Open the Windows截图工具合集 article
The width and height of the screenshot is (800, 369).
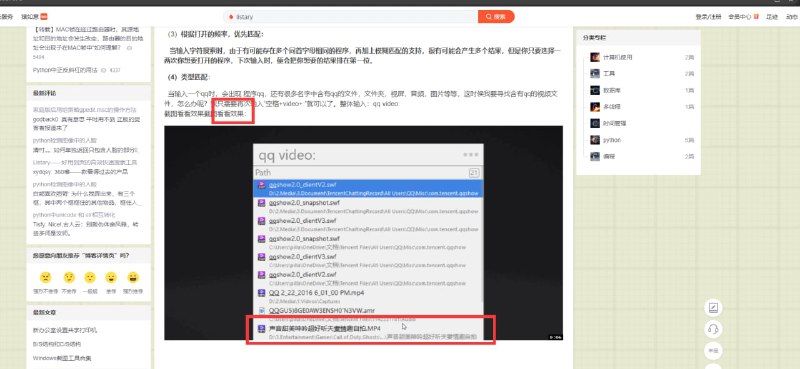[x=62, y=358]
